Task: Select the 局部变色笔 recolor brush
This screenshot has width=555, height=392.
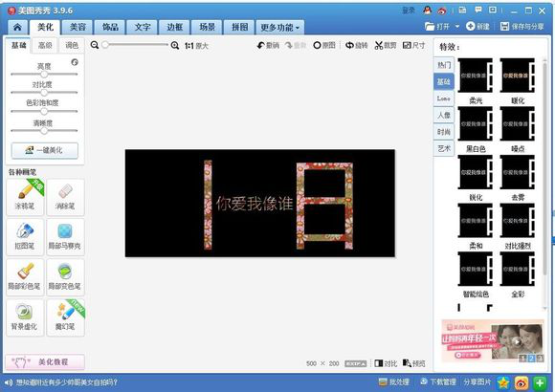Action: [65, 277]
